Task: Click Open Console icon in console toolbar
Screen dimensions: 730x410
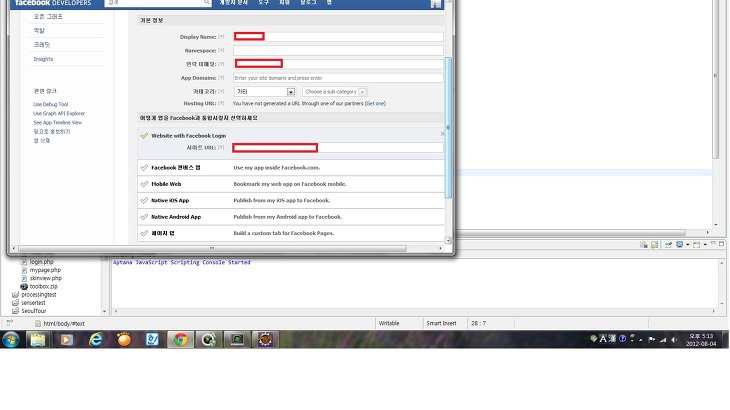Action: pos(696,245)
